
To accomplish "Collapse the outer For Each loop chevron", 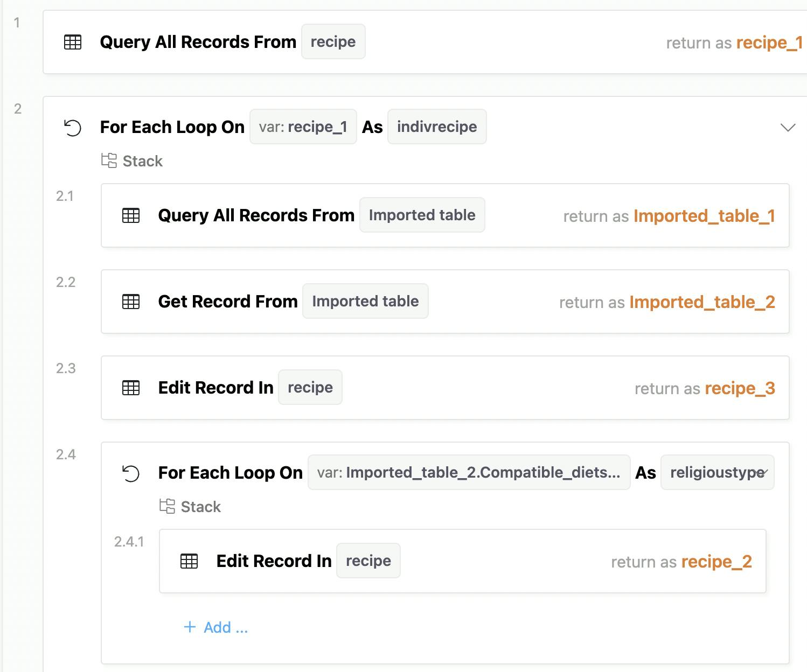I will 788,128.
